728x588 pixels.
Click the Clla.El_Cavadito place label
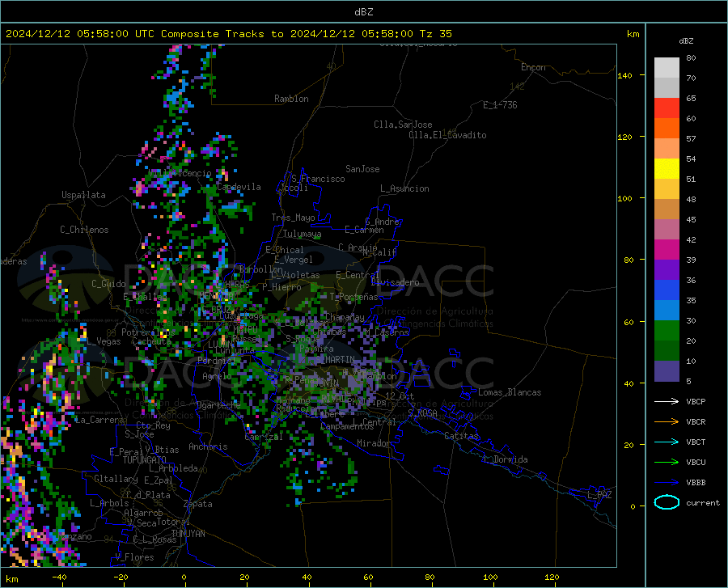click(x=447, y=135)
